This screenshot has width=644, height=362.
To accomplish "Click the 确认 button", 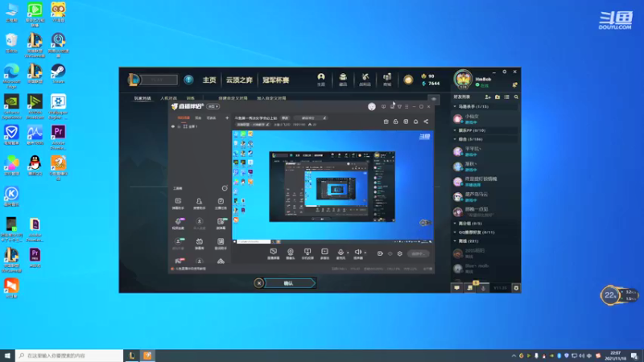I will click(x=289, y=283).
